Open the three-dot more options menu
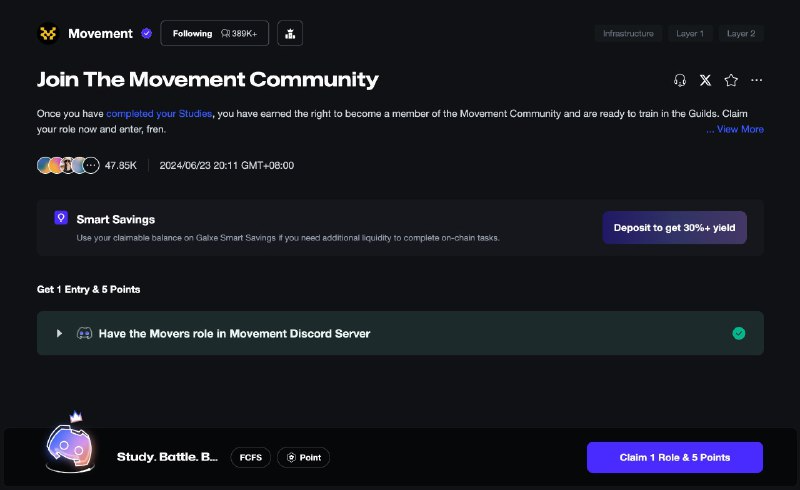This screenshot has height=490, width=800. click(x=756, y=80)
